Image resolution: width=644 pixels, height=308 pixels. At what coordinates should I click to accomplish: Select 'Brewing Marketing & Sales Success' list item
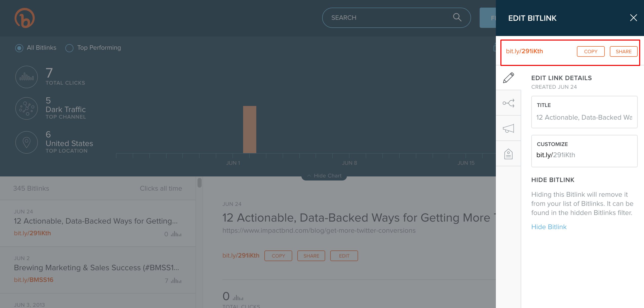click(98, 270)
